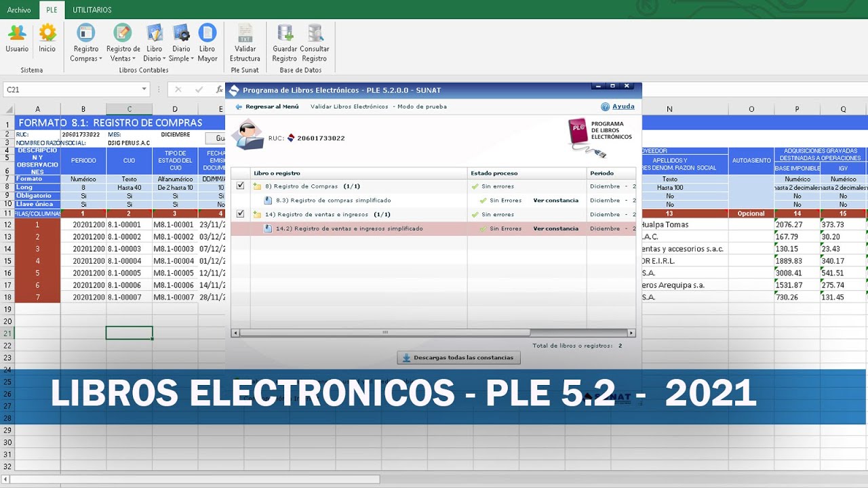Click the PLE list horizontal scrollbar thumb
This screenshot has height=488, width=868.
click(x=384, y=333)
